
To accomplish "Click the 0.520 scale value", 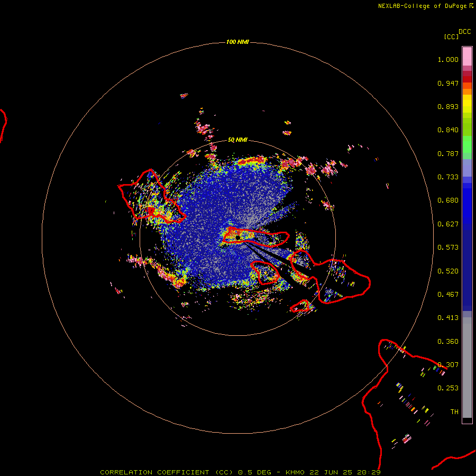I will [448, 271].
